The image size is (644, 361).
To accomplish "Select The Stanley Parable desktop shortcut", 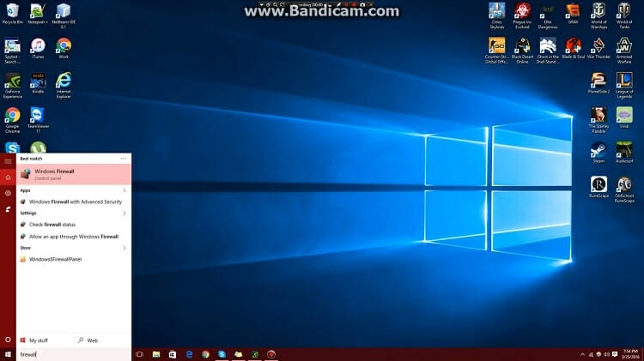I will click(x=598, y=120).
